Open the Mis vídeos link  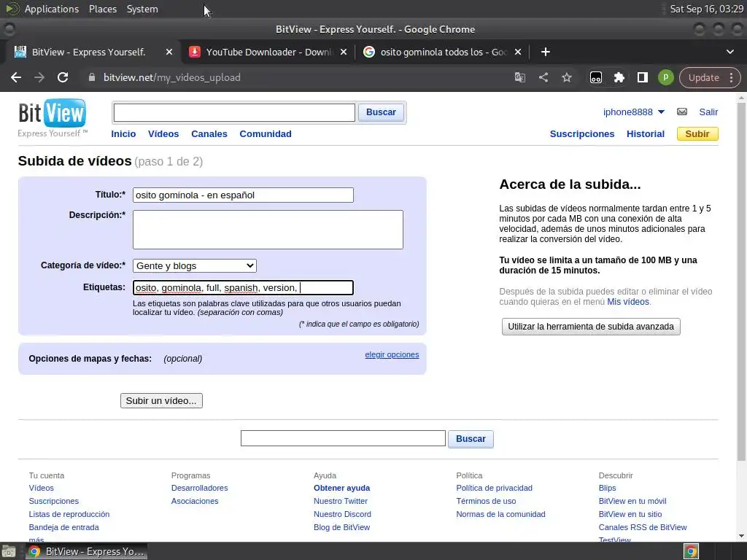tap(628, 301)
